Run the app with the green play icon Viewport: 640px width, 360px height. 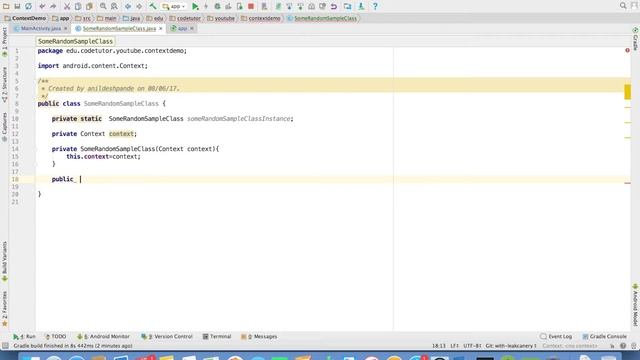tap(195, 6)
